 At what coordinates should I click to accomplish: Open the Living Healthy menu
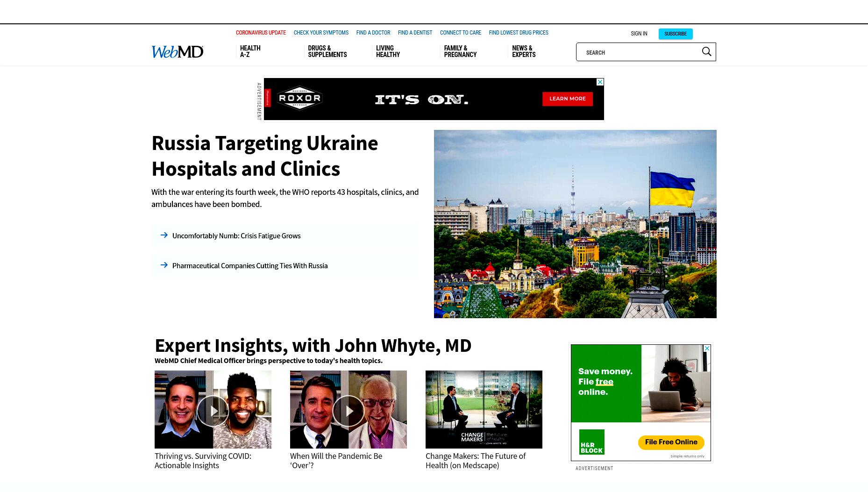click(388, 51)
